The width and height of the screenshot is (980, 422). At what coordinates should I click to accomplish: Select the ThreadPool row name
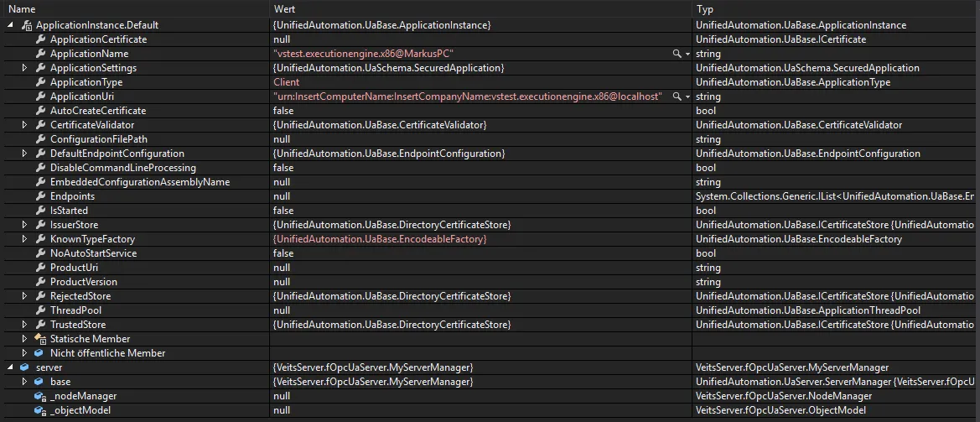pos(75,310)
